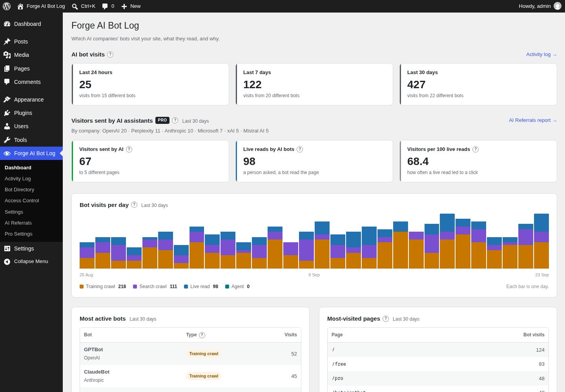Click the Comments icon in sidebar
The height and width of the screenshot is (392, 565).
click(7, 82)
